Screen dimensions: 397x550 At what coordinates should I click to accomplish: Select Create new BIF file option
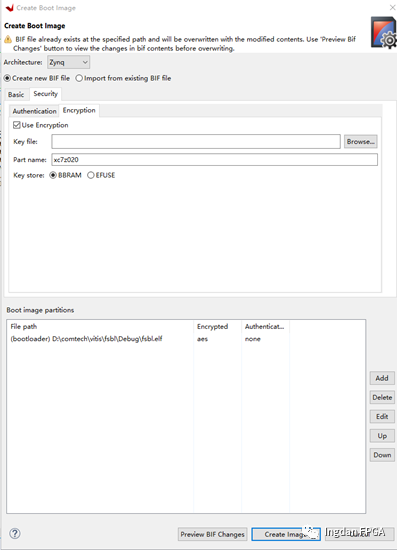[x=7, y=78]
